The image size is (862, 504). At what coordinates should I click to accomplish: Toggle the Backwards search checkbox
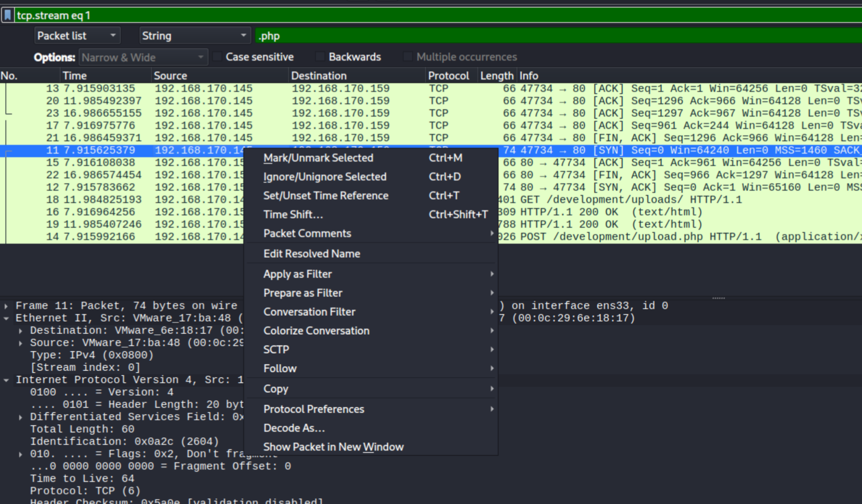(x=320, y=57)
